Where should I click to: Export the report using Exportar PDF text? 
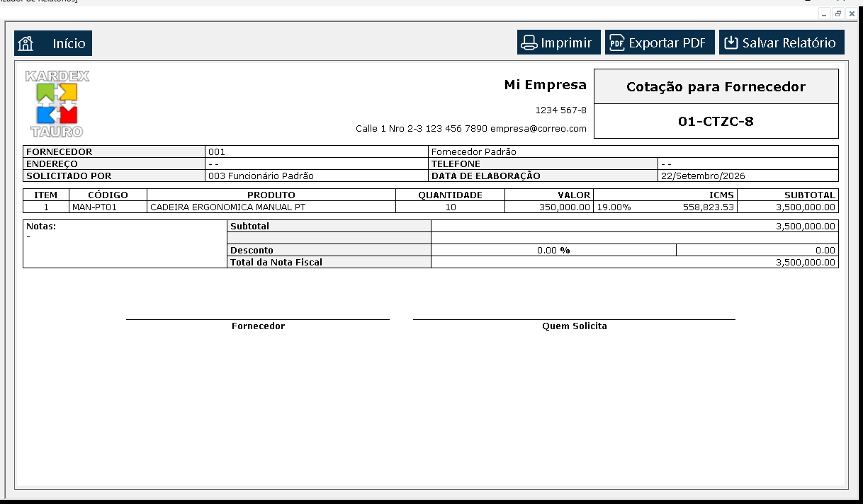[x=667, y=43]
